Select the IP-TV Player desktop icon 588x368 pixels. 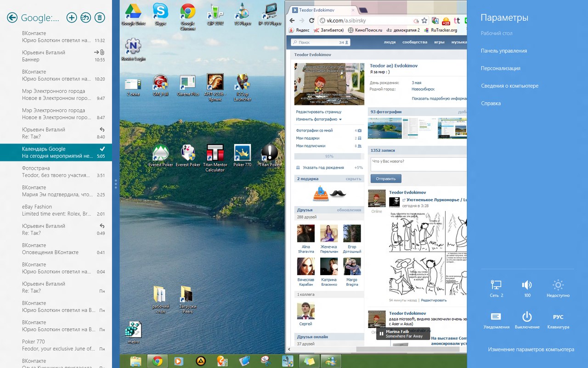point(270,14)
